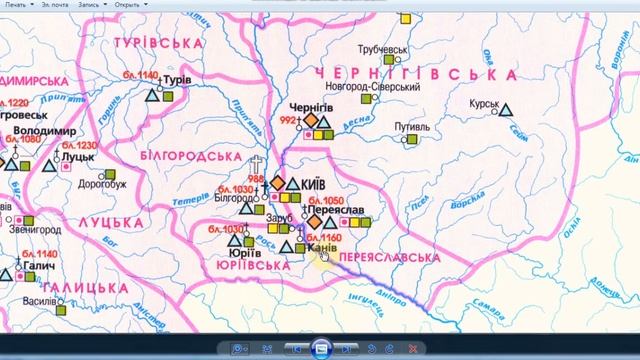This screenshot has width=640, height=360.
Task: Click the Луцьк city label
Action: (78, 157)
